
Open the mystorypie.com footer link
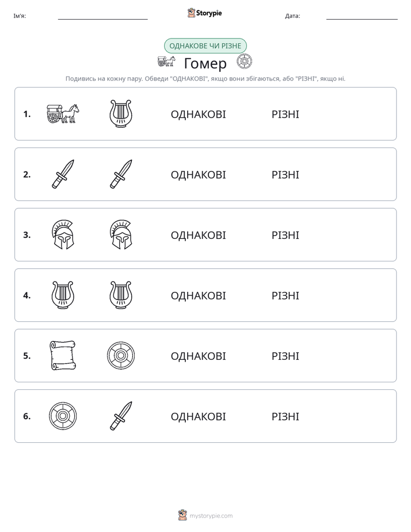coord(205,515)
